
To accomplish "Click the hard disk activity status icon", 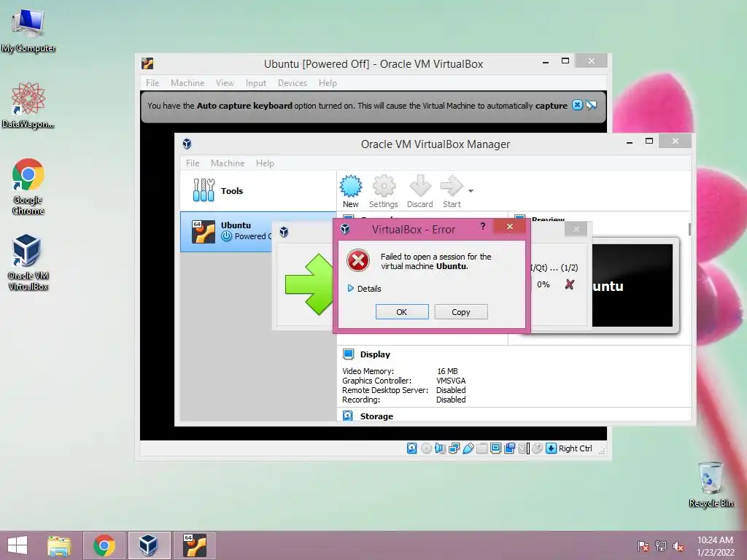I will click(x=412, y=448).
